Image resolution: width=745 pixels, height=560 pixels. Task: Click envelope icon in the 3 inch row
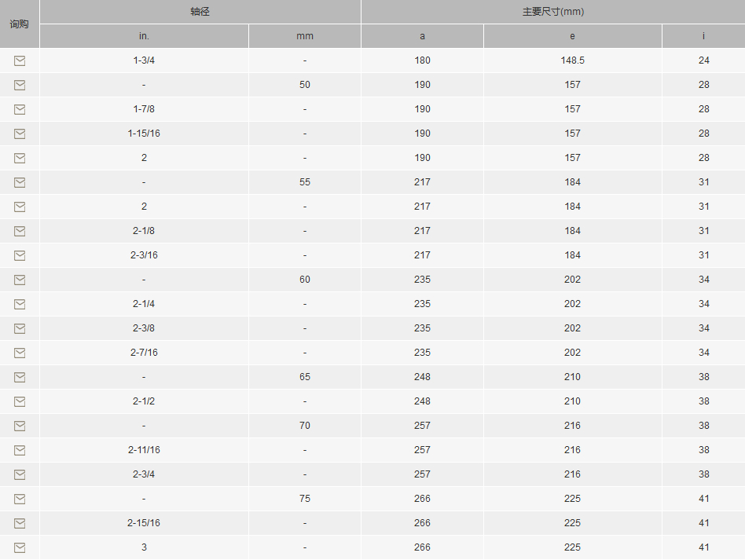[x=20, y=547]
